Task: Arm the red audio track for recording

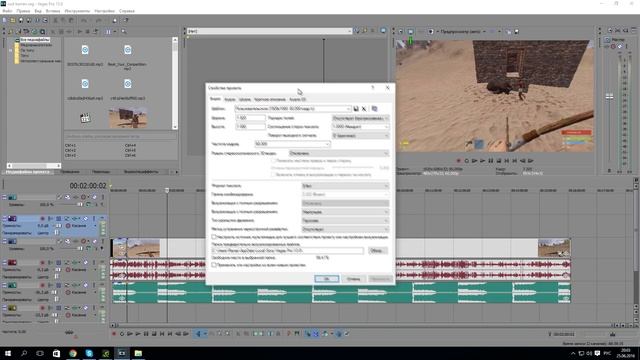Action: 42,262
